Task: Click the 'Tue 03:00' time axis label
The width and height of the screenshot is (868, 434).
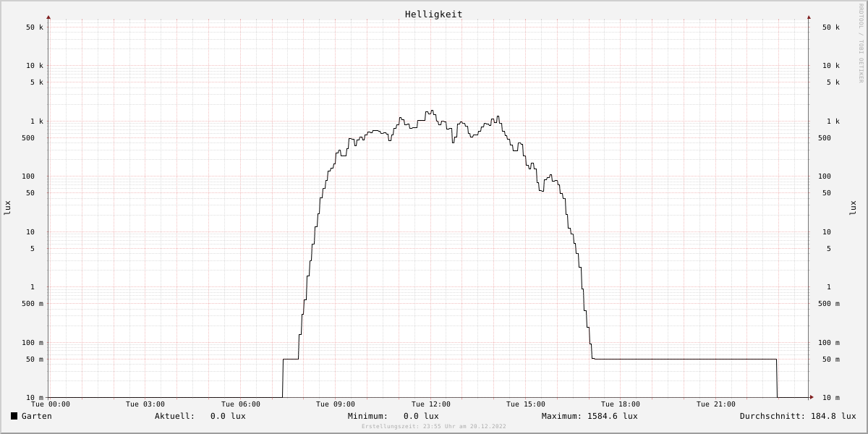Action: [x=145, y=404]
